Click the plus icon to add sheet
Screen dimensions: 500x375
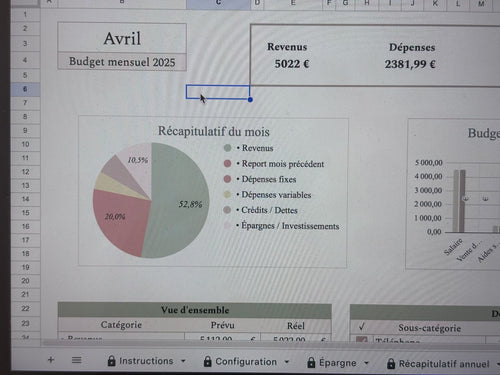click(x=51, y=360)
